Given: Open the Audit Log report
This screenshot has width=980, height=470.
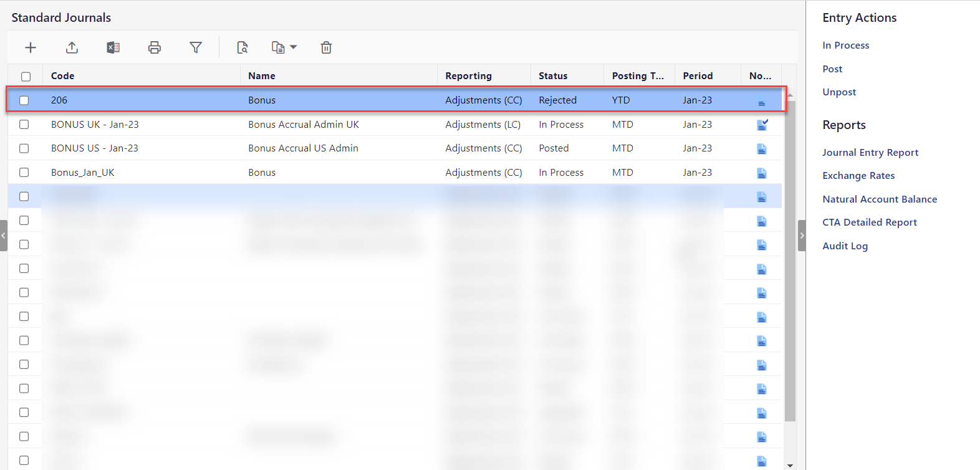Looking at the screenshot, I should 845,246.
